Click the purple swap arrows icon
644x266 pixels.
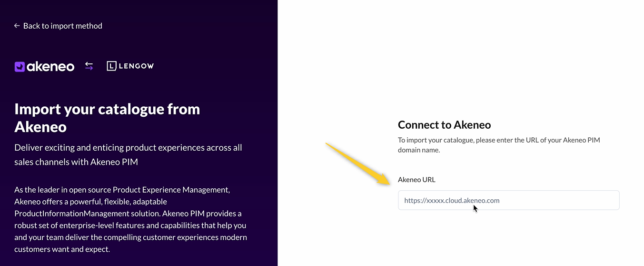click(89, 66)
